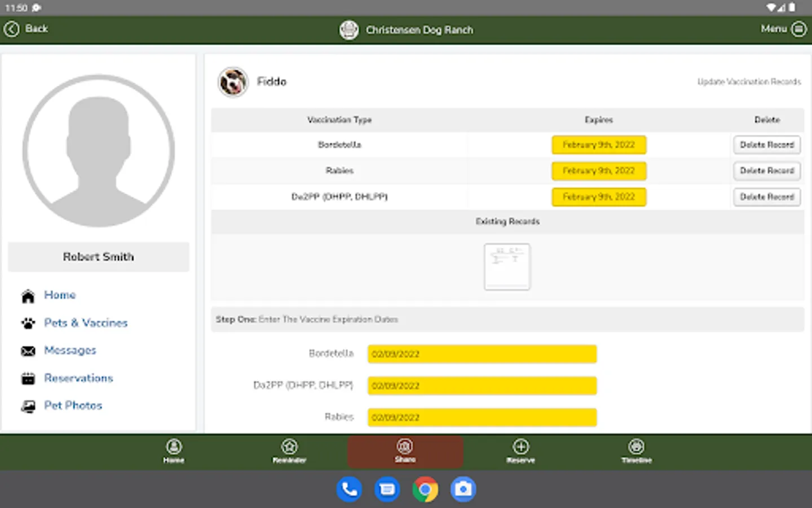This screenshot has width=812, height=508.
Task: Launch the Camera app from the dock
Action: (464, 489)
